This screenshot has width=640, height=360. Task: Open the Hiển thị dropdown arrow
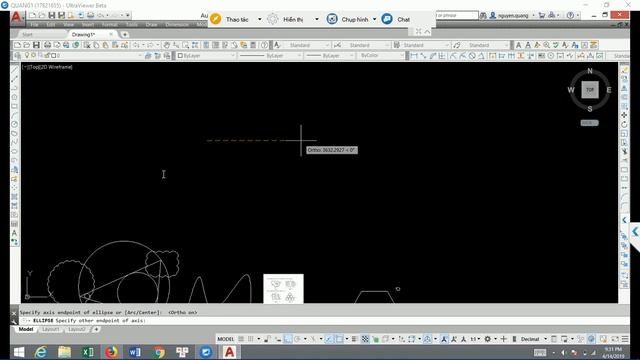tap(317, 19)
